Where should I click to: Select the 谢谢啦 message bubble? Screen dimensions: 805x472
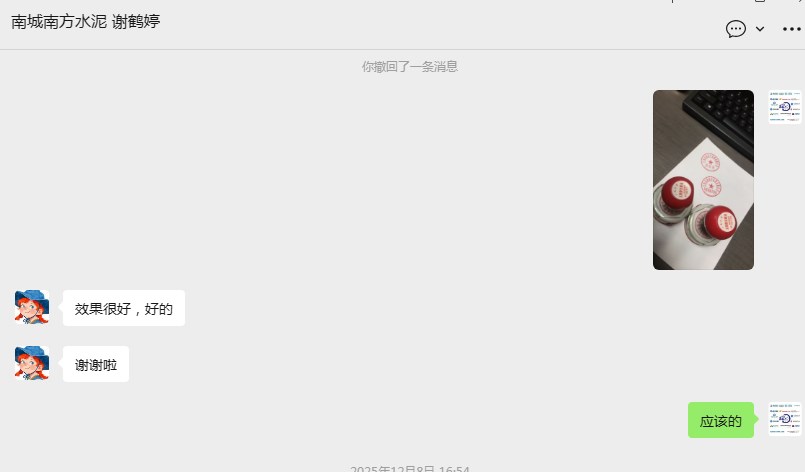click(96, 364)
